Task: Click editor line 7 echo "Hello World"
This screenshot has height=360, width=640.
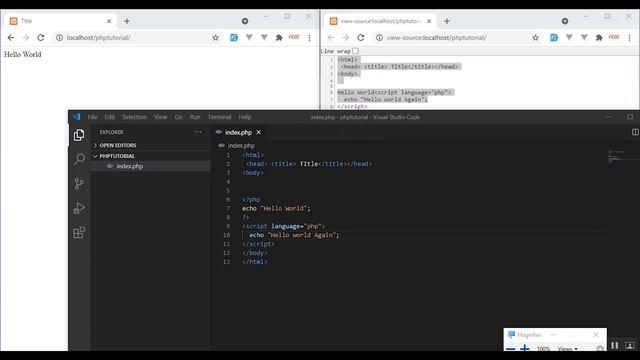Action: click(276, 209)
